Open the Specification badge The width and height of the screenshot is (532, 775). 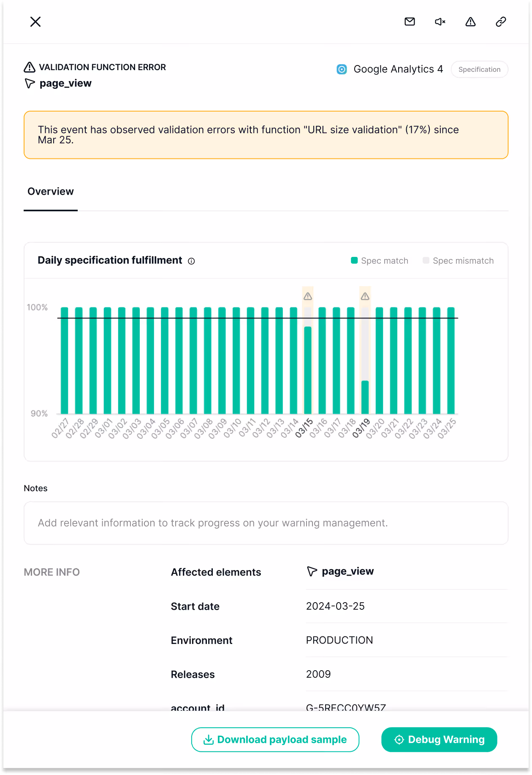click(x=479, y=69)
